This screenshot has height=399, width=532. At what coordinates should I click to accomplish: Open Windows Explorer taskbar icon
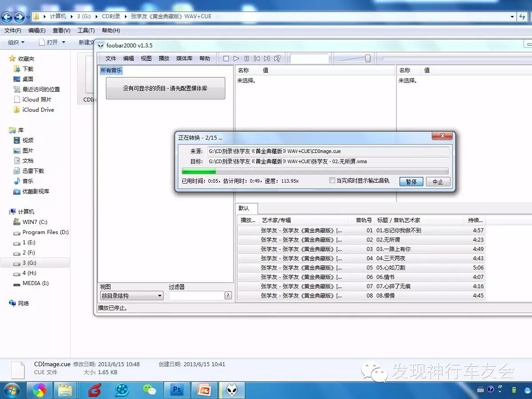click(66, 390)
